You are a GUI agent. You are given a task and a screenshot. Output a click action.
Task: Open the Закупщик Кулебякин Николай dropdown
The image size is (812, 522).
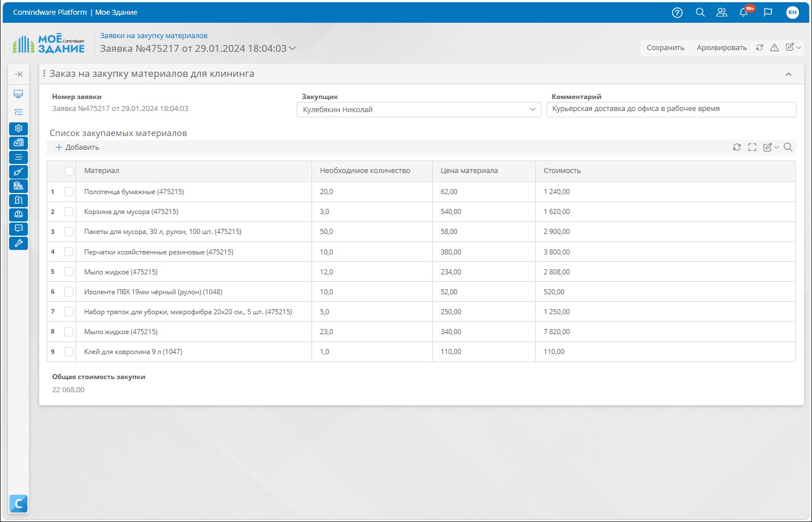[419, 109]
